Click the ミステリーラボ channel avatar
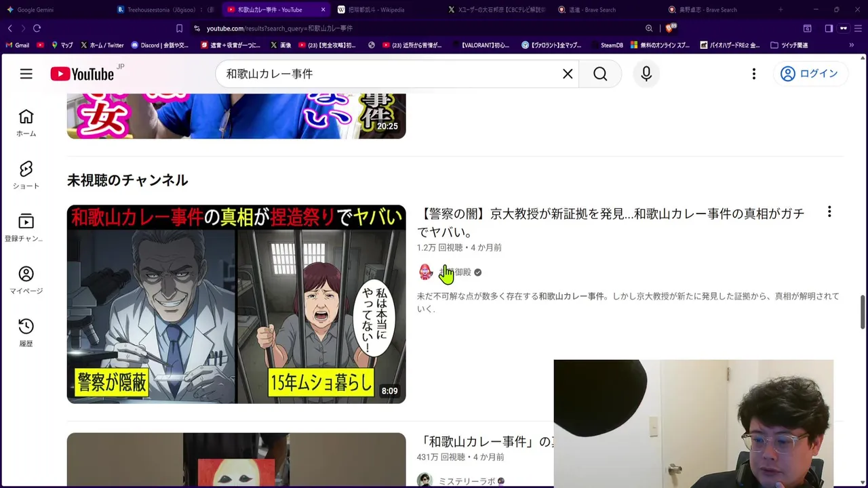 425,481
